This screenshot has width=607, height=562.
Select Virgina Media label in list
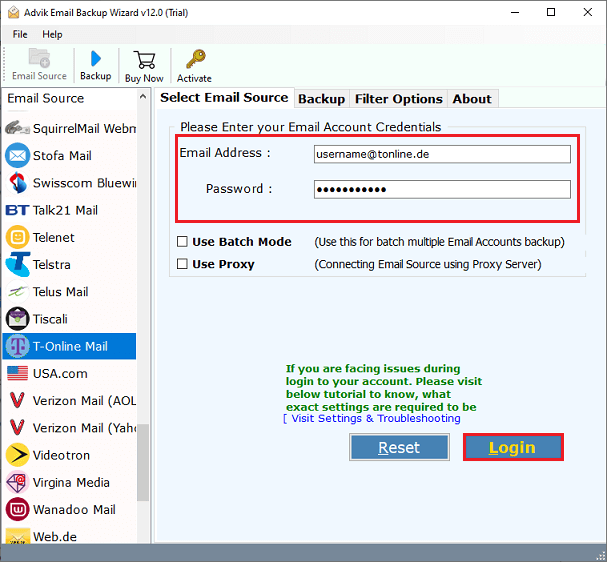tap(71, 482)
